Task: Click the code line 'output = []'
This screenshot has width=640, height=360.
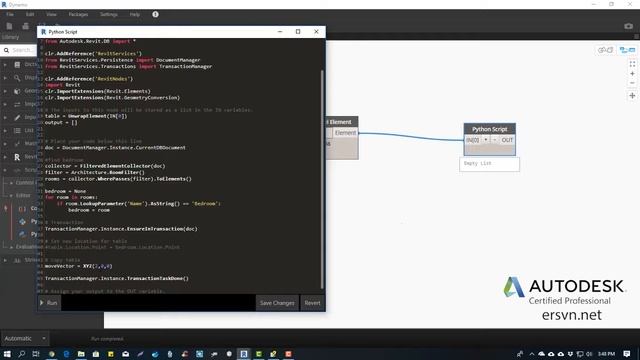Action: (61, 122)
